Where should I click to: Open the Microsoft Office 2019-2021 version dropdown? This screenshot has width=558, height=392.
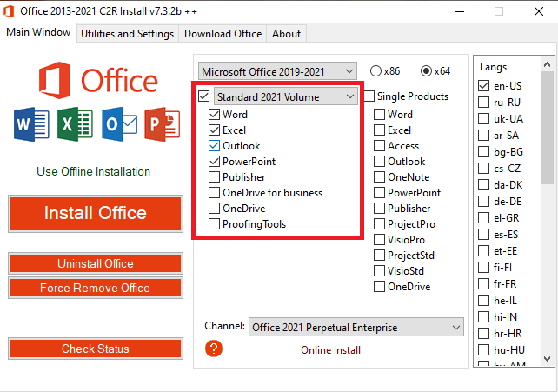click(277, 71)
